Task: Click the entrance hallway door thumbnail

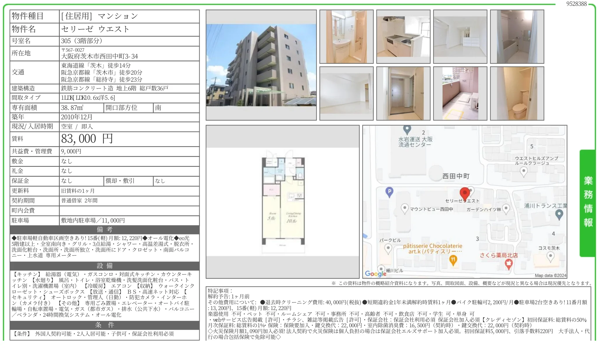Action: (x=403, y=93)
